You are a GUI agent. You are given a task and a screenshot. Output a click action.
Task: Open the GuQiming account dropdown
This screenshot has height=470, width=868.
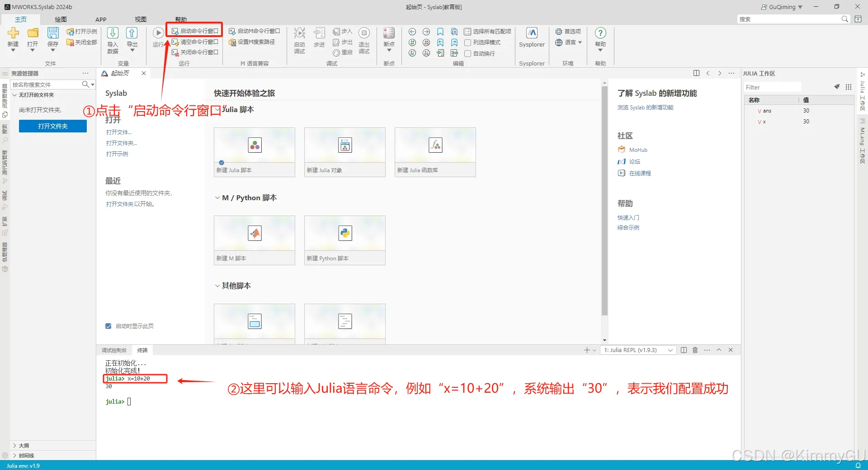782,7
